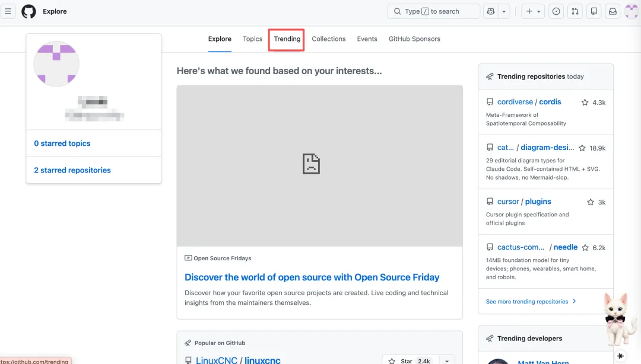Open 2 starred repositories link
The height and width of the screenshot is (364, 641).
[72, 170]
